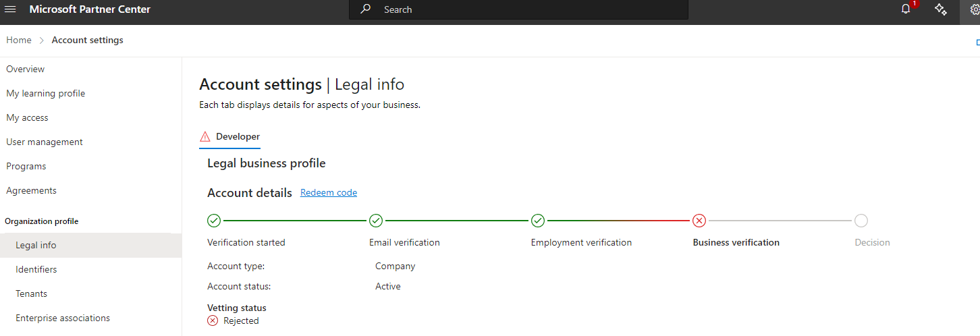Click in the Search box

point(518,9)
